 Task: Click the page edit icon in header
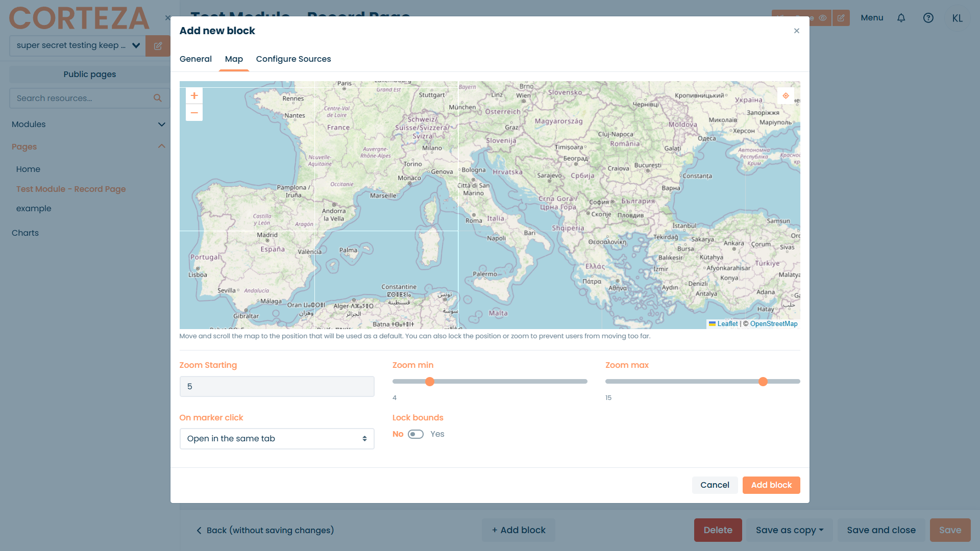tap(841, 18)
